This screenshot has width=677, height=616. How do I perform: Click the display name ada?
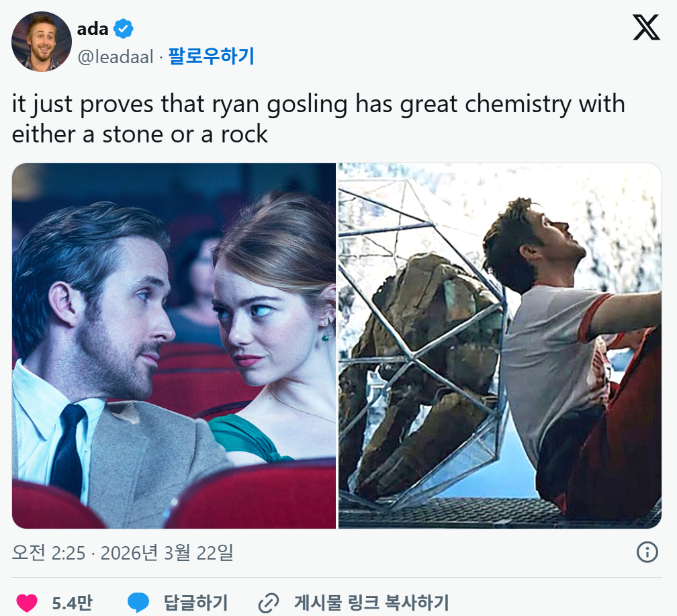[95, 28]
